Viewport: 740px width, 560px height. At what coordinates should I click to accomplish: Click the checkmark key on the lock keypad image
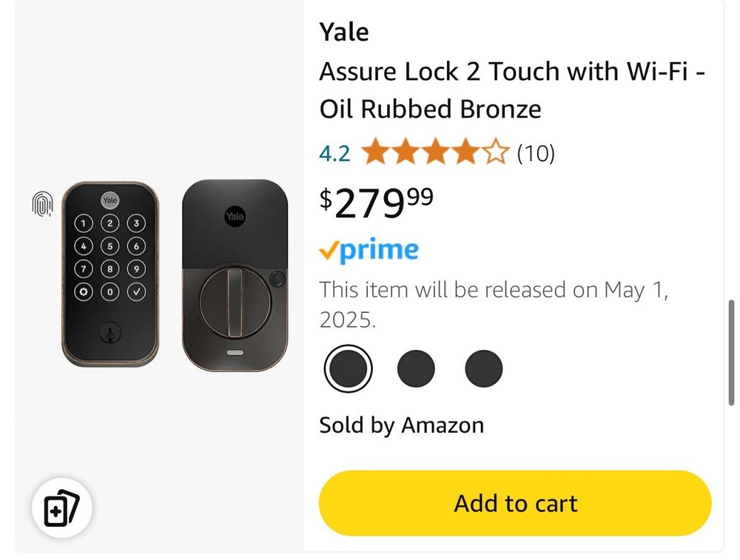(136, 291)
